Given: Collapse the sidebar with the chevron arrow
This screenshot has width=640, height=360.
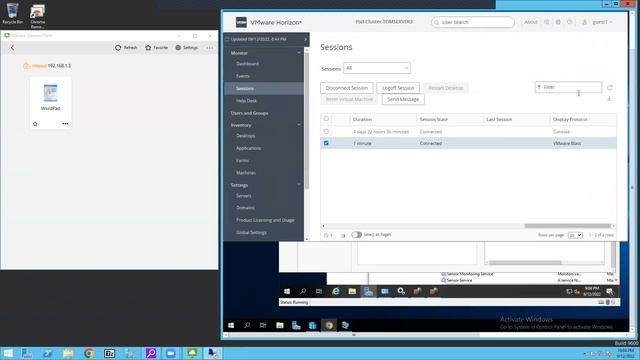Looking at the screenshot, I should [x=305, y=39].
